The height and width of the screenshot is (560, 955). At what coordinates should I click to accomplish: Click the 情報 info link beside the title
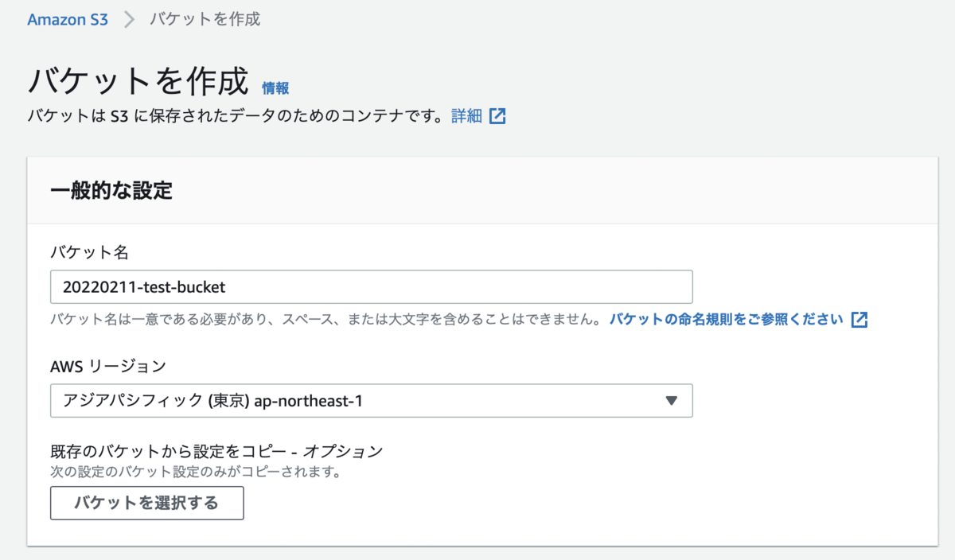[x=275, y=88]
